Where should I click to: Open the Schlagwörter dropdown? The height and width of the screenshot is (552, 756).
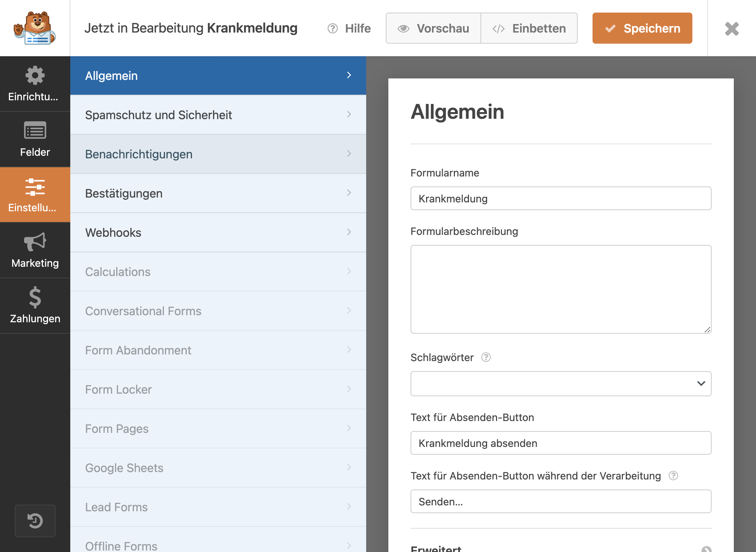pos(561,384)
